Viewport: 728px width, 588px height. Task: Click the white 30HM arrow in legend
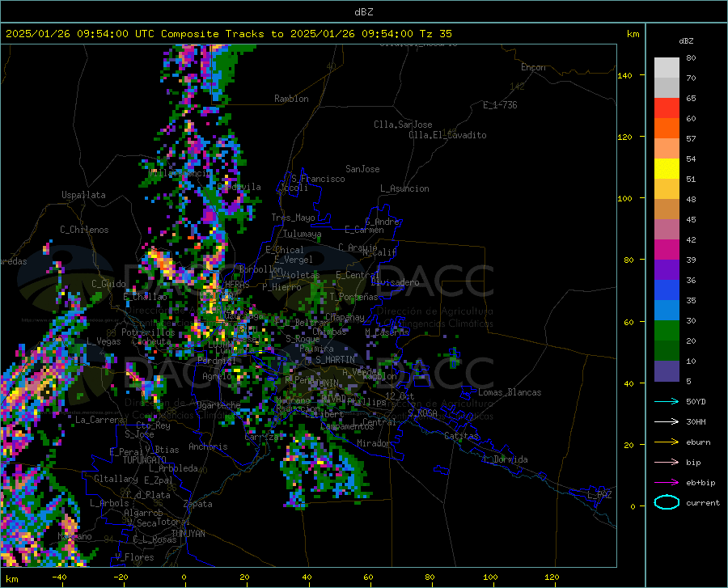667,422
